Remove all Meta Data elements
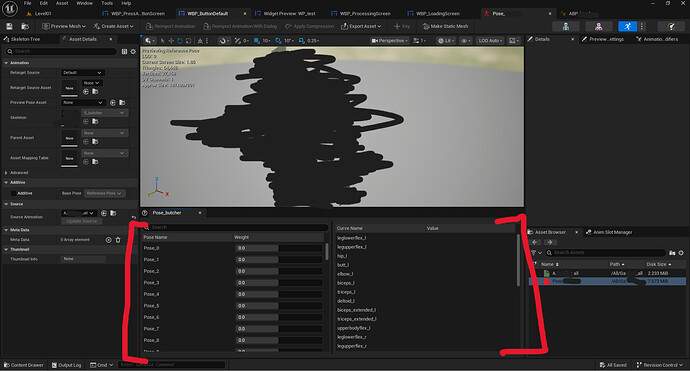This screenshot has height=371, width=690. point(118,240)
